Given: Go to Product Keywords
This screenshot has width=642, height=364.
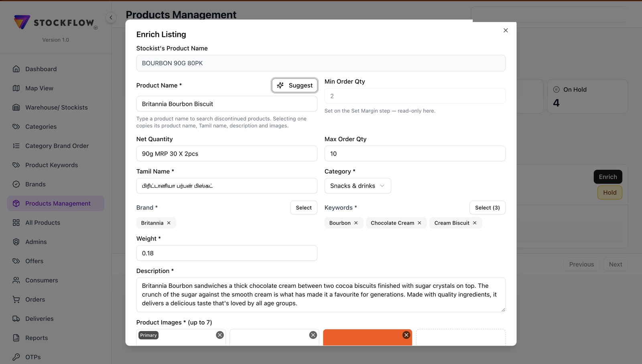Looking at the screenshot, I should [56, 165].
